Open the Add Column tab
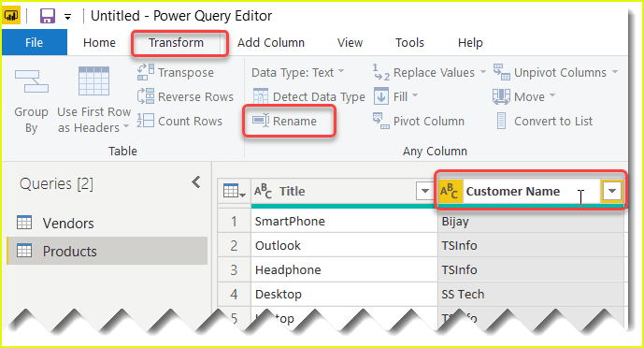This screenshot has height=348, width=644. click(271, 42)
